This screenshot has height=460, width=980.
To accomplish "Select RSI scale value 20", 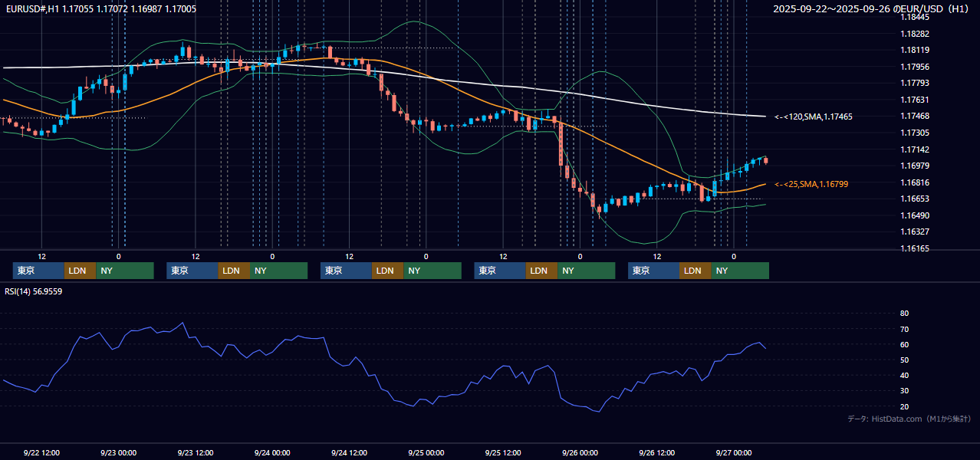I will pos(904,406).
